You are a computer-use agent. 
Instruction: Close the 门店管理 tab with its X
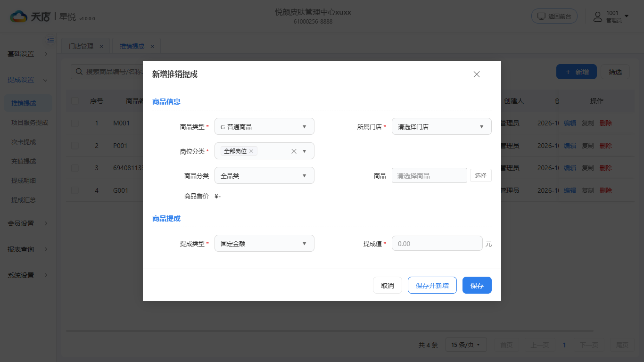(101, 46)
